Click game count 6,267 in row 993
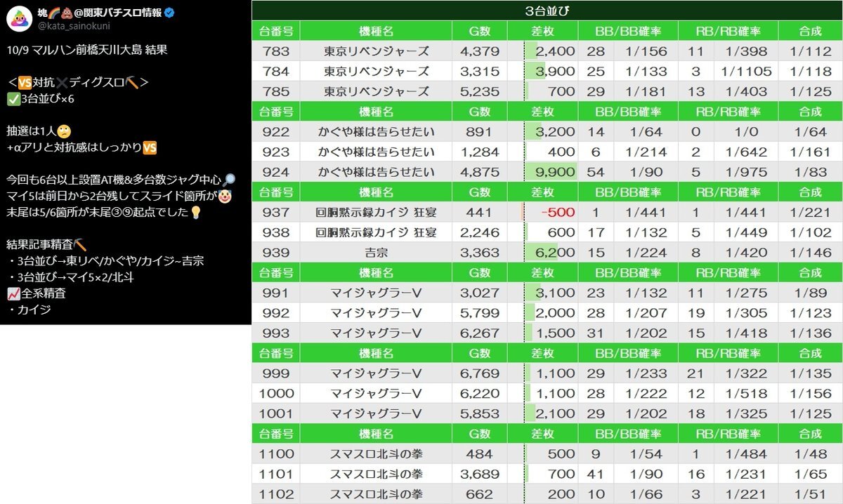The image size is (843, 504). [x=480, y=333]
